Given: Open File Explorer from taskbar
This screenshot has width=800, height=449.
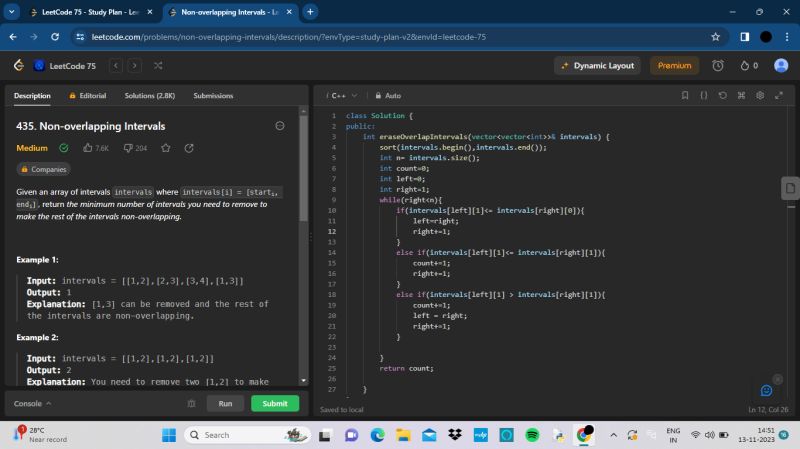Looking at the screenshot, I should [403, 435].
